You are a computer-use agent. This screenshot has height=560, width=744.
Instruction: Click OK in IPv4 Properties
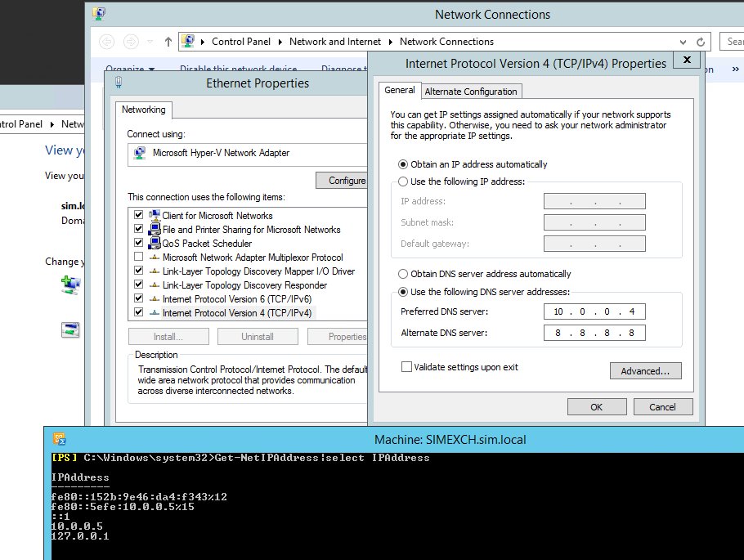[597, 406]
